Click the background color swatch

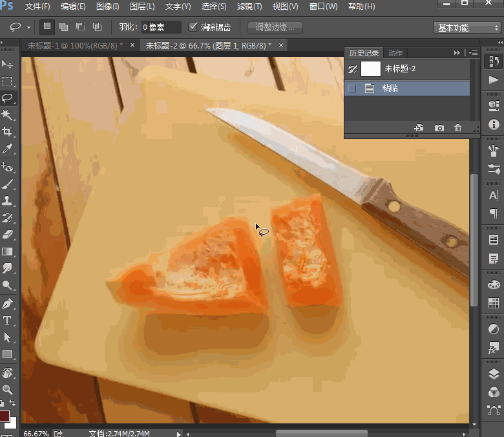(x=13, y=425)
